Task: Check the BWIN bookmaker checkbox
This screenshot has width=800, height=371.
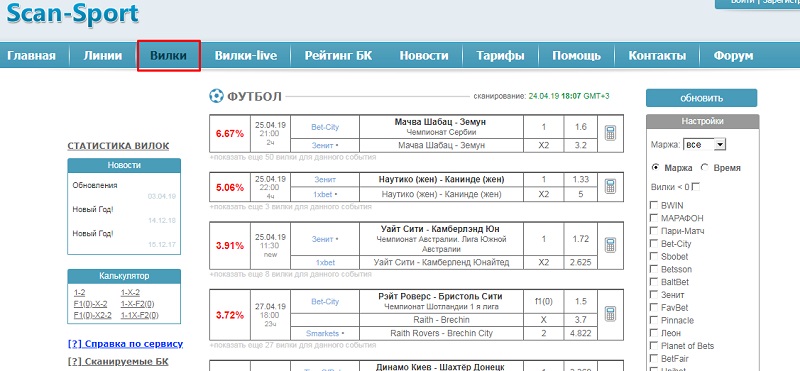Action: point(654,205)
